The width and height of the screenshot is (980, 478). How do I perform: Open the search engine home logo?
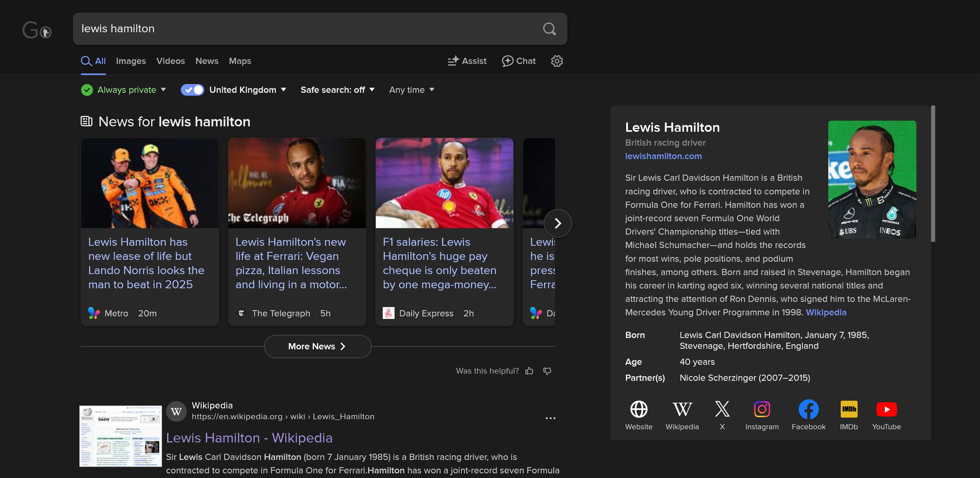point(37,30)
